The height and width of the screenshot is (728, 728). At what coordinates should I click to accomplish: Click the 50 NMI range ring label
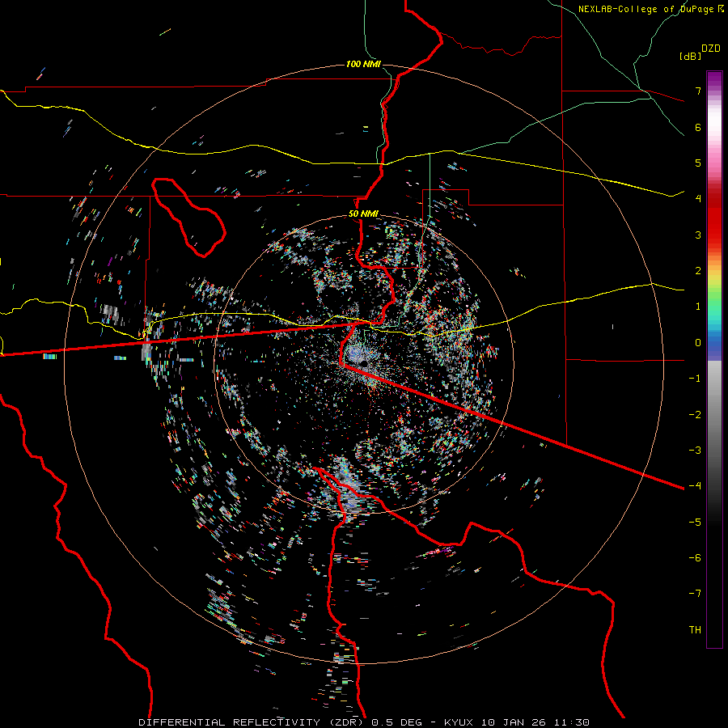coord(363,214)
